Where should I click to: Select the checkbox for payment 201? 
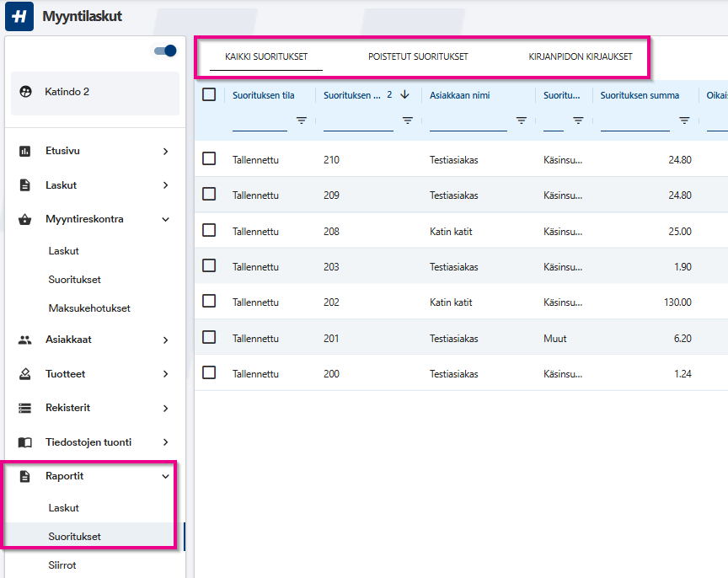[209, 337]
